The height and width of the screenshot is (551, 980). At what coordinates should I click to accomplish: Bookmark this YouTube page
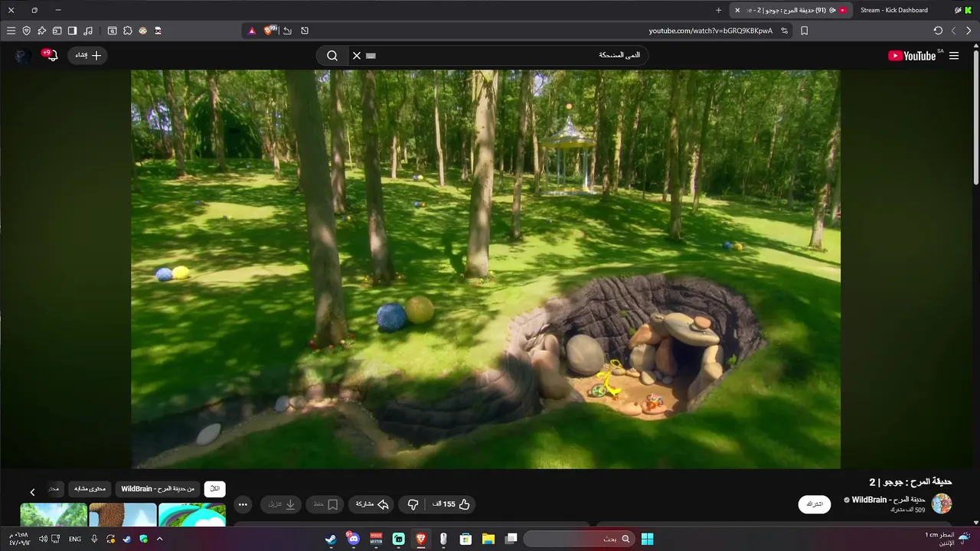pos(804,31)
